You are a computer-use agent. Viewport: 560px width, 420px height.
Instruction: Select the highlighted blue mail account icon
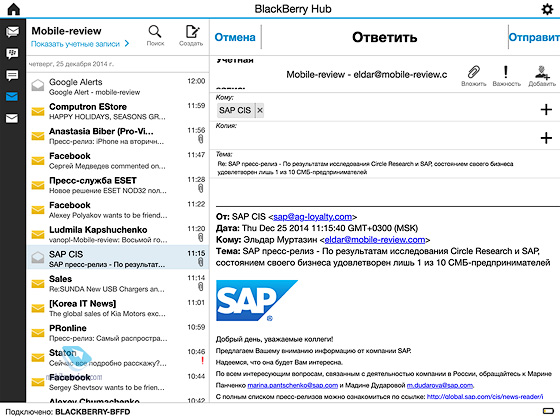12,96
